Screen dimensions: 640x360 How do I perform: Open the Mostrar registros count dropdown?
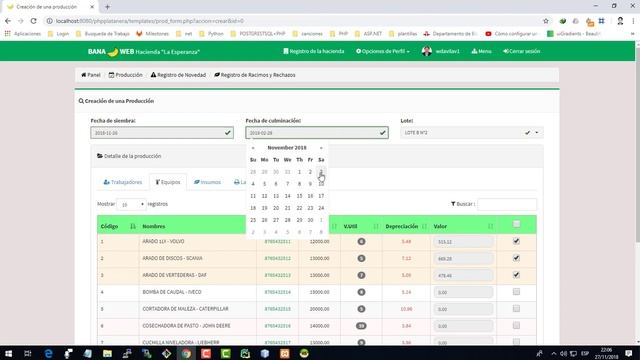[x=131, y=204]
